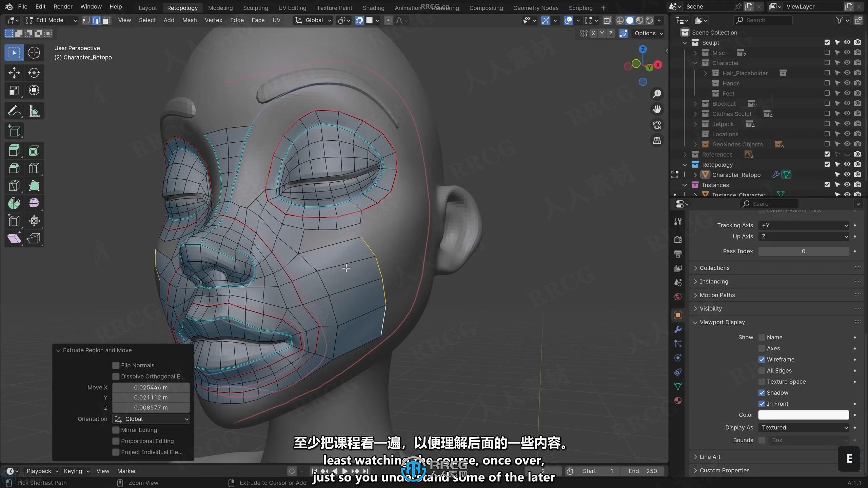Open the Up Axis dropdown
868x488 pixels.
coord(803,237)
